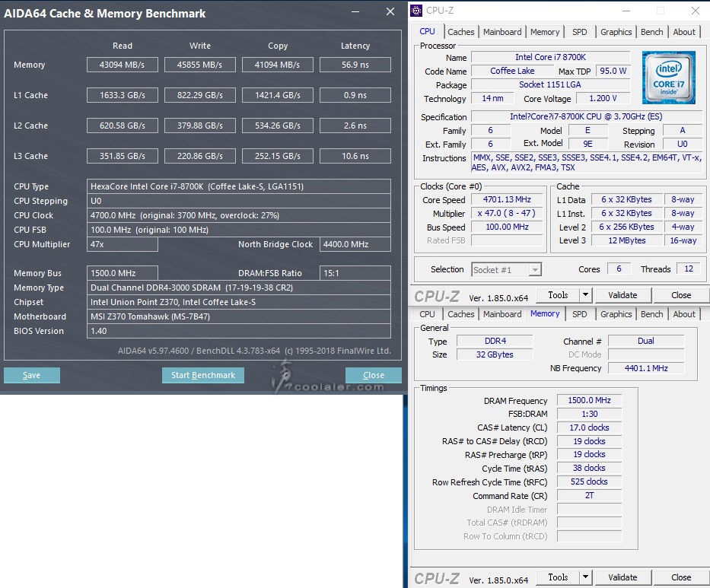Select Memory tab in lower CPU-Z

545,313
